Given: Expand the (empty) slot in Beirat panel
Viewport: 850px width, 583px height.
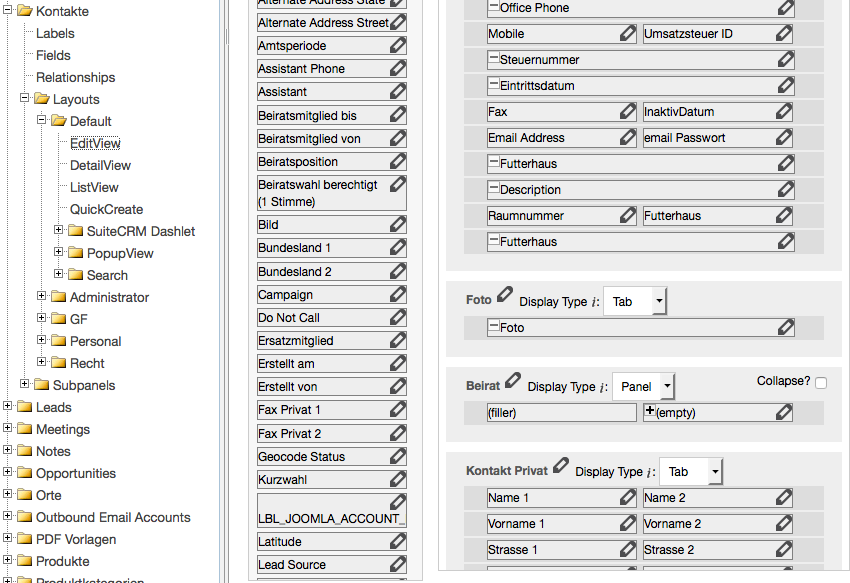Looking at the screenshot, I should [649, 411].
